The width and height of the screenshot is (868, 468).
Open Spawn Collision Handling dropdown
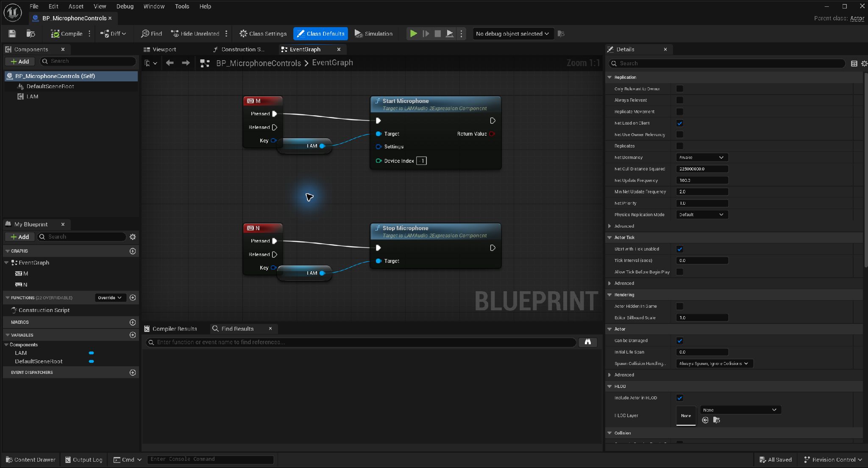click(x=715, y=364)
